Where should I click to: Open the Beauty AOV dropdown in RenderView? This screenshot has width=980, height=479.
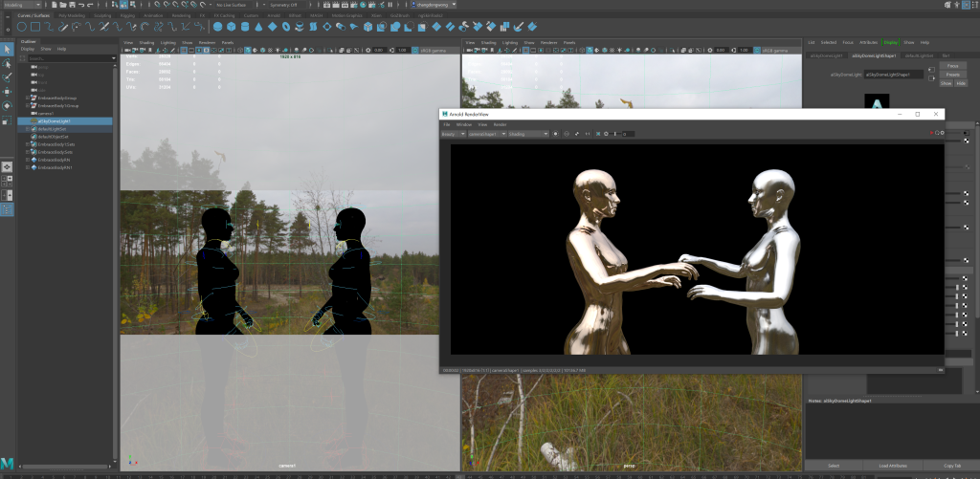pos(457,134)
